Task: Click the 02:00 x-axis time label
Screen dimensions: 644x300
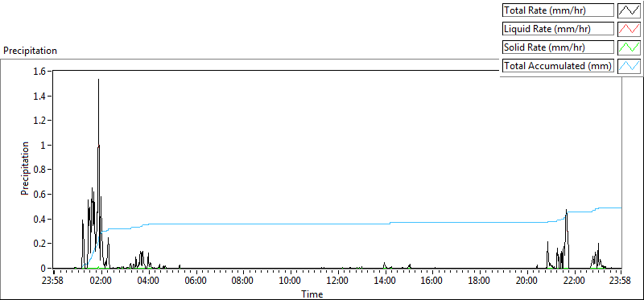Action: tap(101, 282)
